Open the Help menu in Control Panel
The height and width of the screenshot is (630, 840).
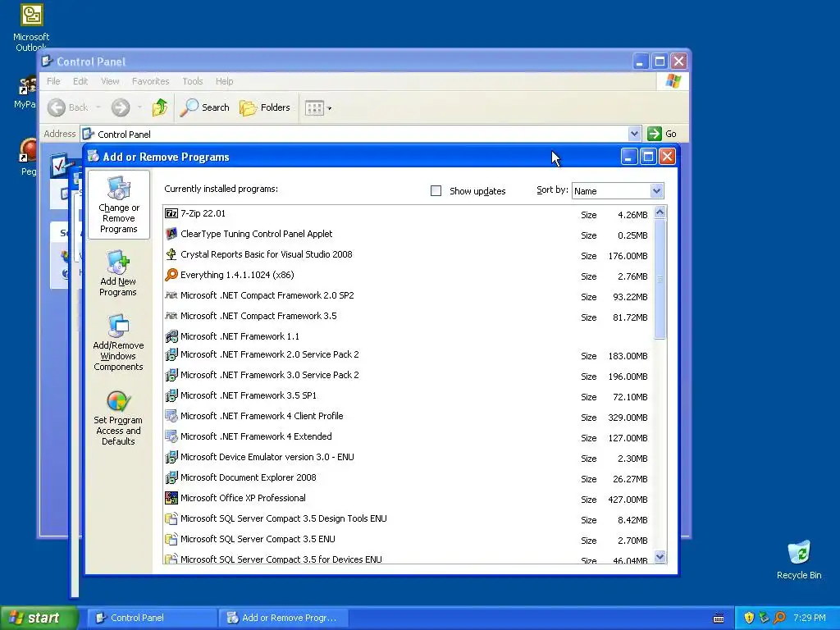pyautogui.click(x=225, y=81)
